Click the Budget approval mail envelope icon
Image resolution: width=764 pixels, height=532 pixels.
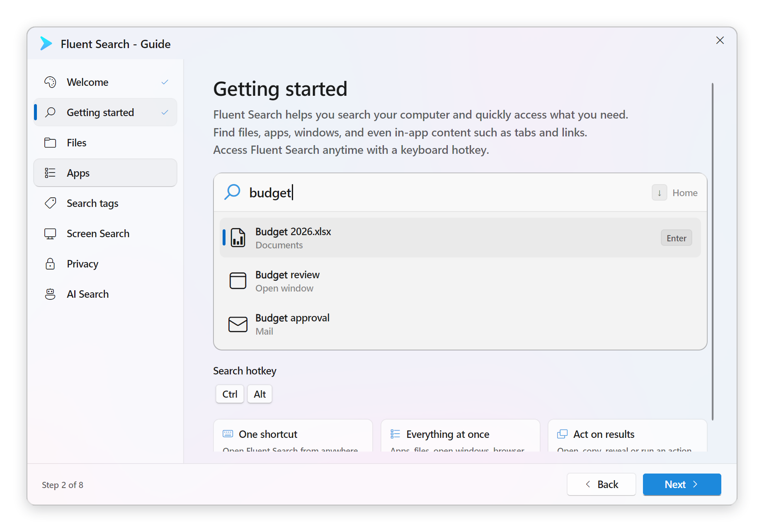238,324
